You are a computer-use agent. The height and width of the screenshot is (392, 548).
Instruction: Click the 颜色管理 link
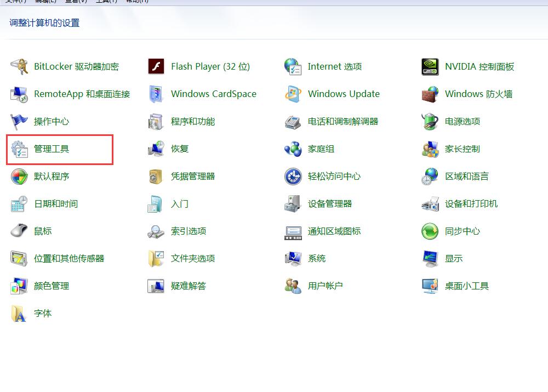pyautogui.click(x=52, y=286)
